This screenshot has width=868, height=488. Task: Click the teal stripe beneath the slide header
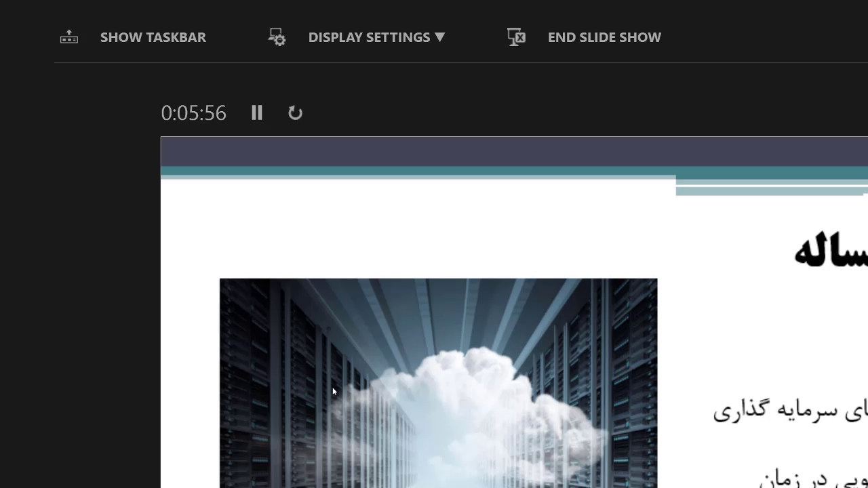pos(407,171)
